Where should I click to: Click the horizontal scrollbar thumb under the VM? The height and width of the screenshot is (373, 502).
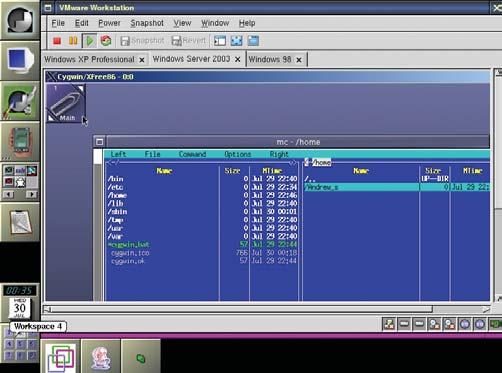(242, 310)
